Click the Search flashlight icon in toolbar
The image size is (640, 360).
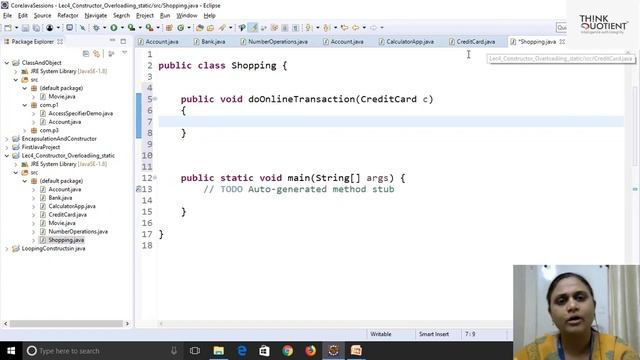point(222,28)
